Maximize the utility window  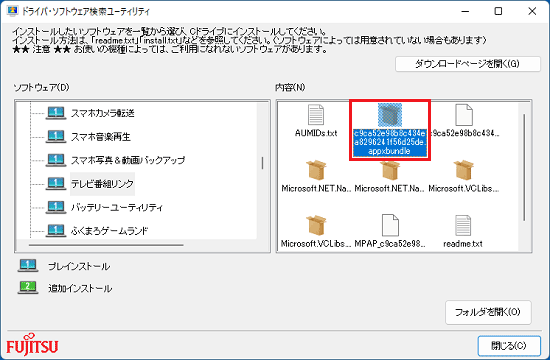[x=498, y=11]
